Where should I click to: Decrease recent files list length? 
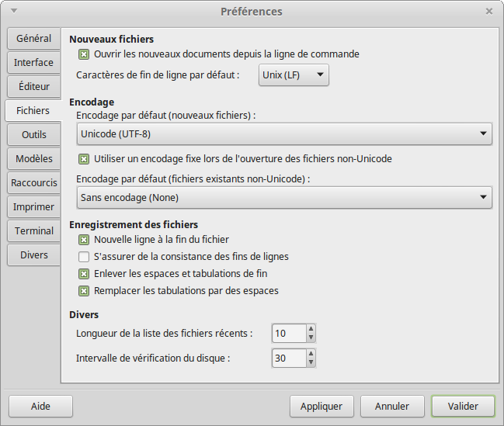pos(311,338)
